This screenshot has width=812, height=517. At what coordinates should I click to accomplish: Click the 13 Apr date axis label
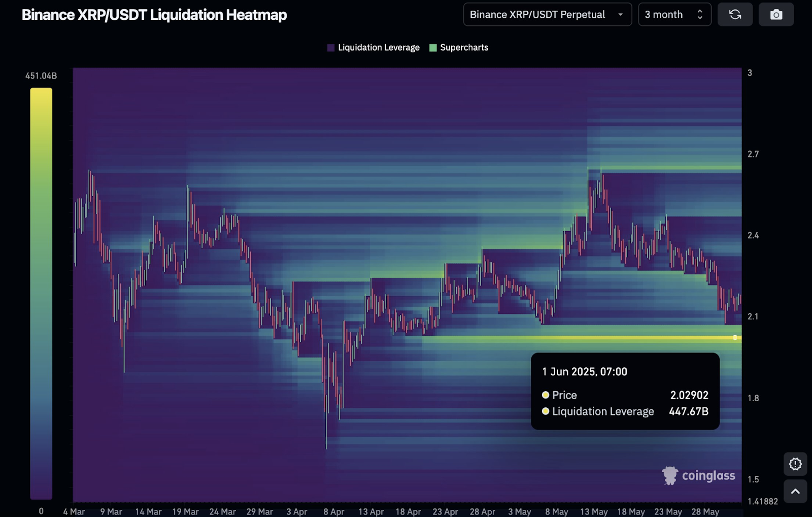pyautogui.click(x=371, y=511)
